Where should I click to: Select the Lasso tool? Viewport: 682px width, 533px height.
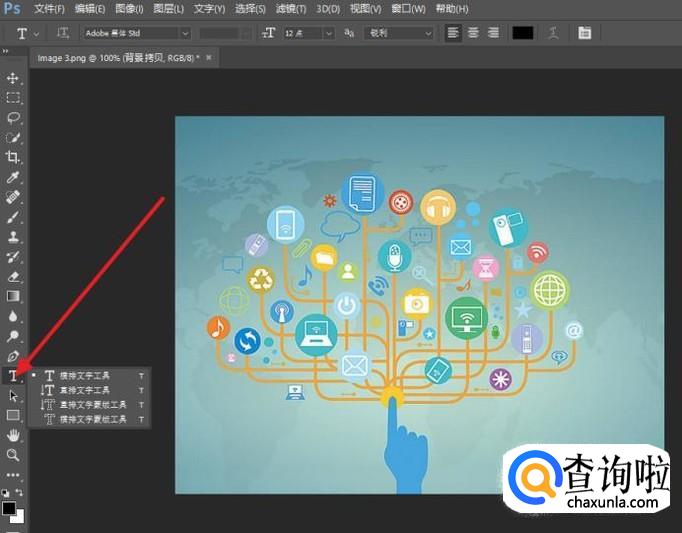pos(13,117)
